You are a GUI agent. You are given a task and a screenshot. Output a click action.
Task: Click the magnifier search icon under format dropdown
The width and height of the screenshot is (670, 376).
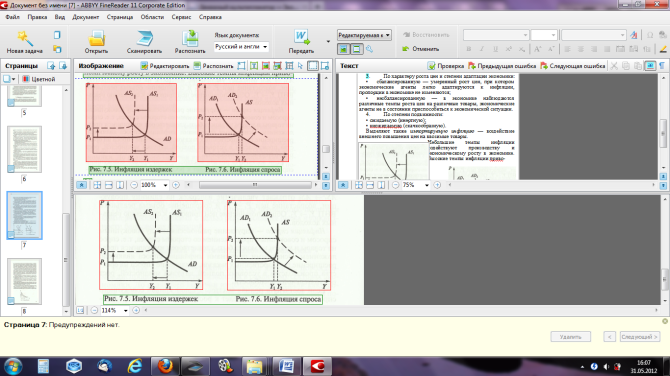pyautogui.click(x=370, y=49)
